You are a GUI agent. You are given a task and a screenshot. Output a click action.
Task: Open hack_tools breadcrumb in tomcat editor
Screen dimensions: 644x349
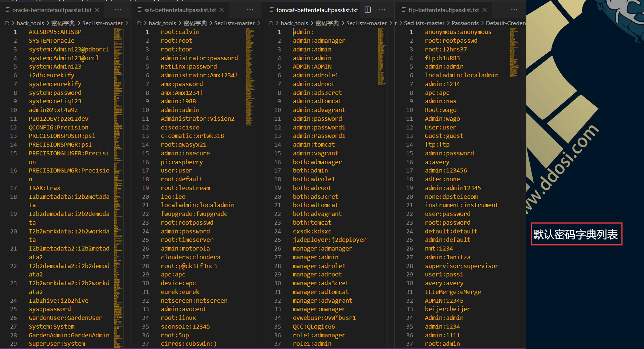[294, 23]
